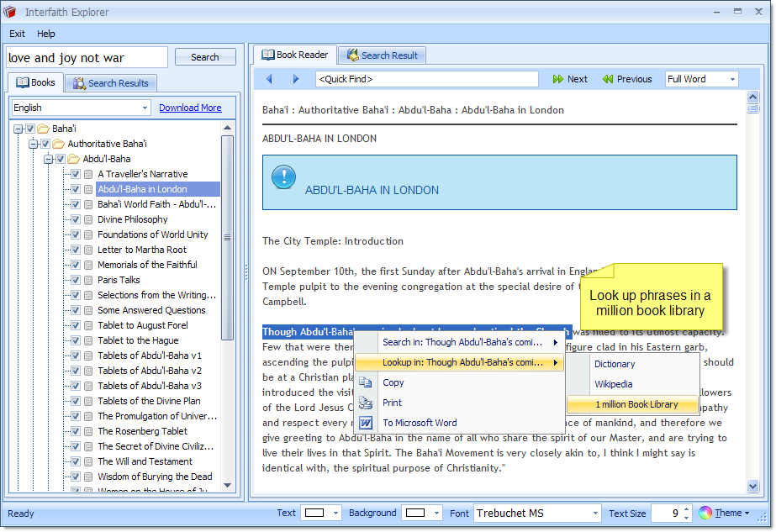Click the Print icon in context menu
Viewport: 776px width, 532px height.
coord(366,403)
